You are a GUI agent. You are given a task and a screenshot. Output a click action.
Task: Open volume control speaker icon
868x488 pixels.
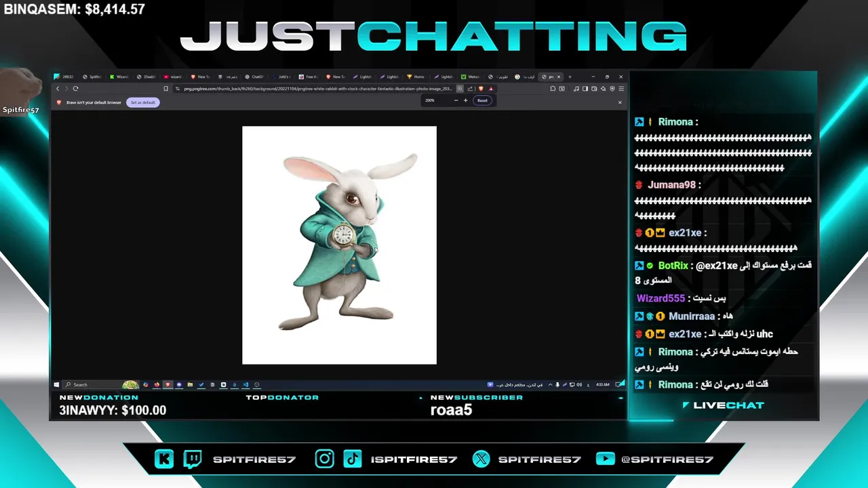[x=579, y=385]
